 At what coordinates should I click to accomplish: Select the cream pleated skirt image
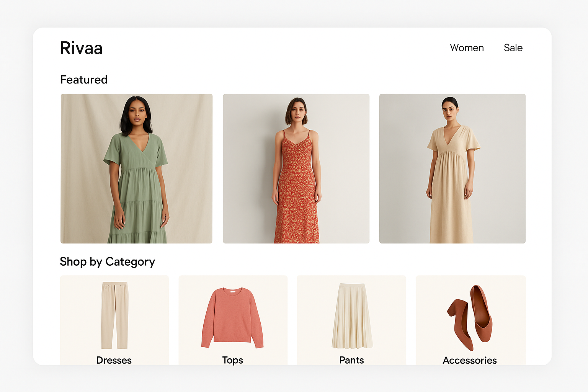click(x=351, y=316)
